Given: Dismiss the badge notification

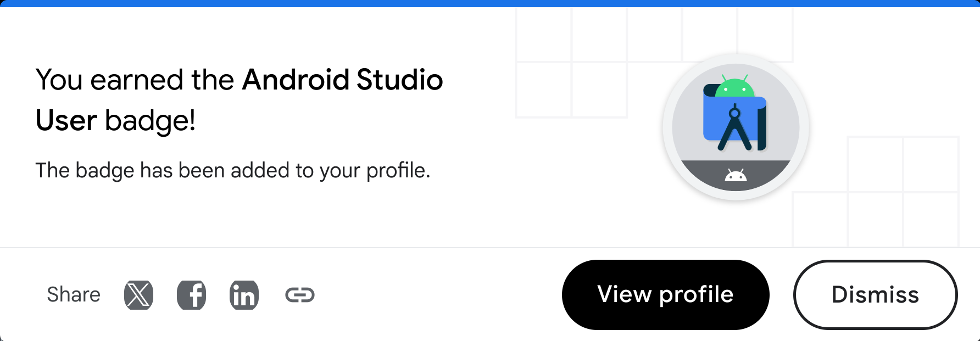Looking at the screenshot, I should (x=875, y=295).
